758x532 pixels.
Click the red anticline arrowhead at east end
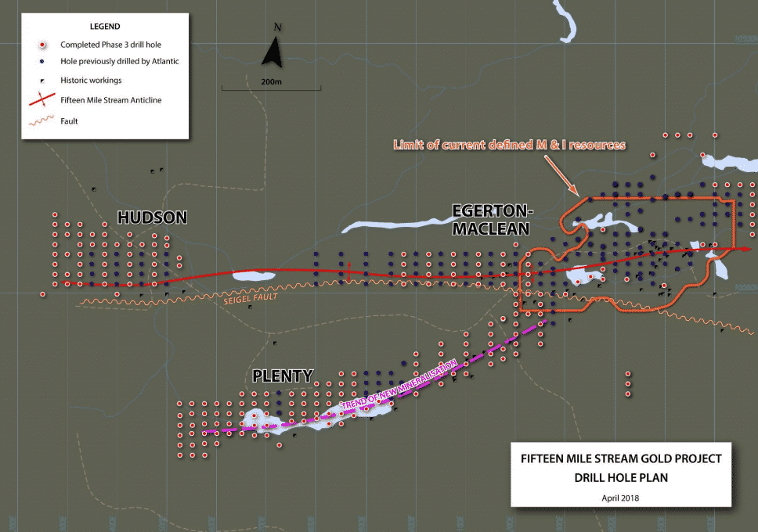pyautogui.click(x=746, y=249)
